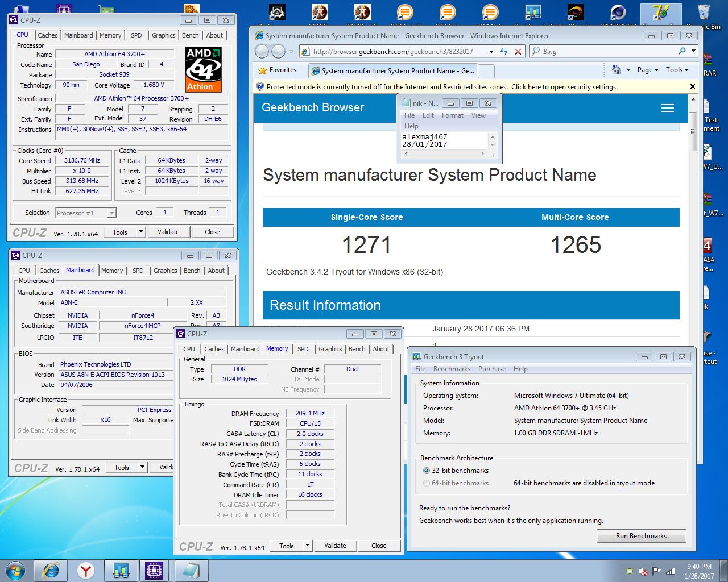The height and width of the screenshot is (582, 728).
Task: Click the IE address bar URL field
Action: [398, 52]
